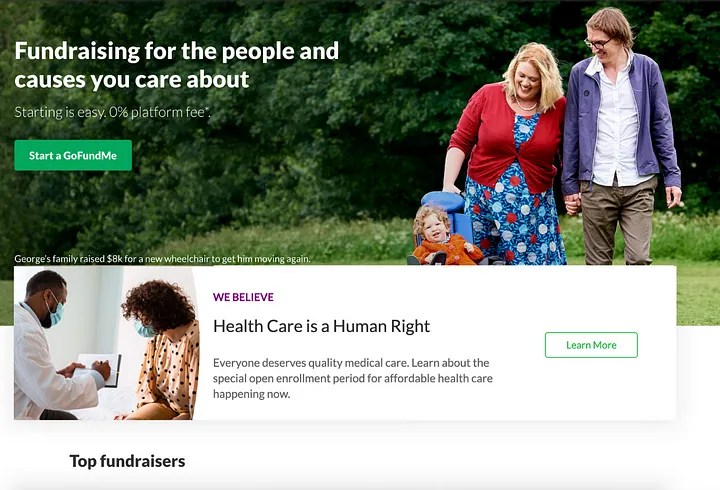Click the Top fundraisers section heading
This screenshot has height=490, width=720.
coord(127,461)
